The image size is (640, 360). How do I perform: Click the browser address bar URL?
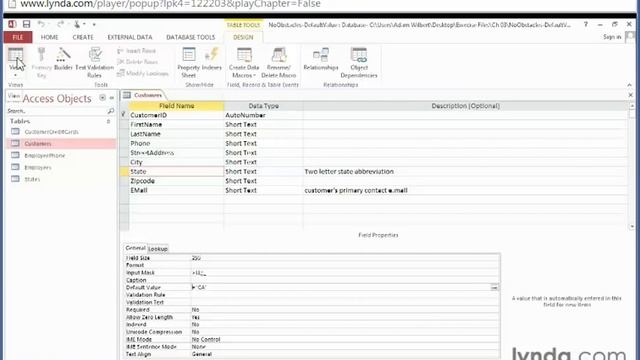click(x=170, y=4)
